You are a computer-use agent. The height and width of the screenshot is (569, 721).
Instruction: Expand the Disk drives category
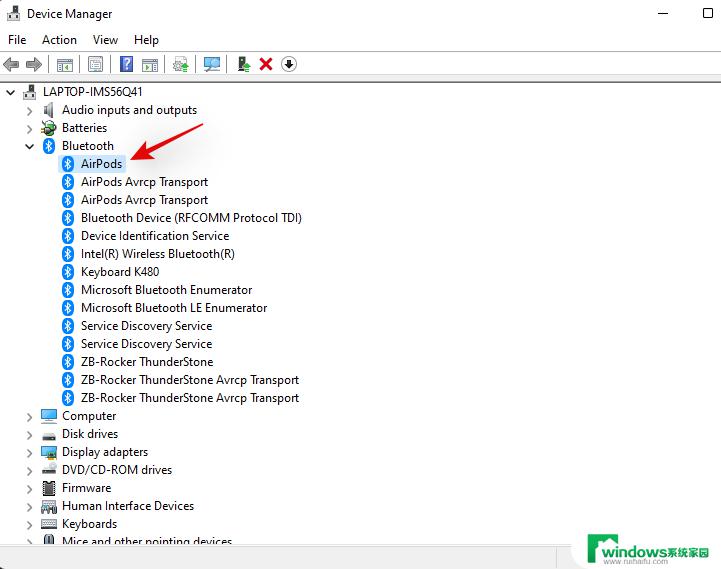click(x=29, y=435)
